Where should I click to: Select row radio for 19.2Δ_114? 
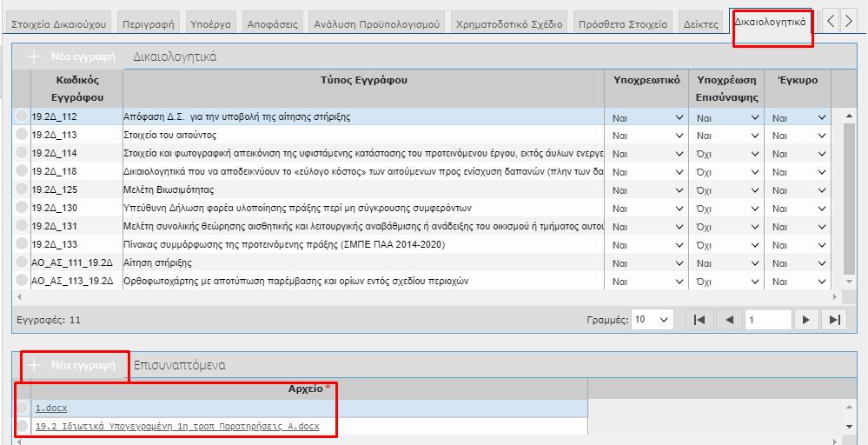pos(21,153)
